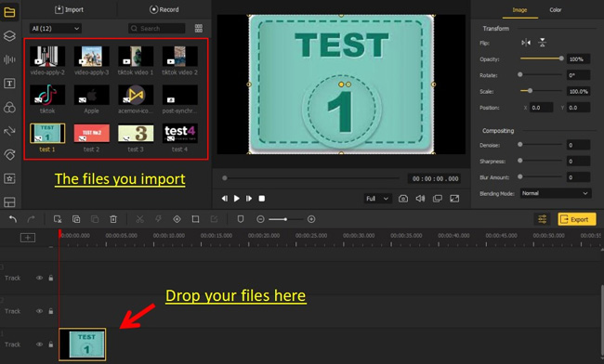Click the Sharpness slider handle
Screen dimensions: 604x364
tap(520, 161)
